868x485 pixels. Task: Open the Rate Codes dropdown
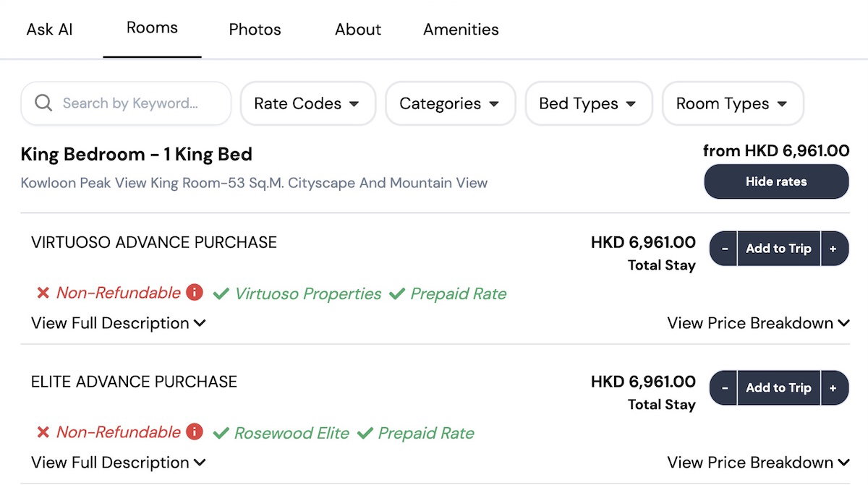[x=307, y=103]
